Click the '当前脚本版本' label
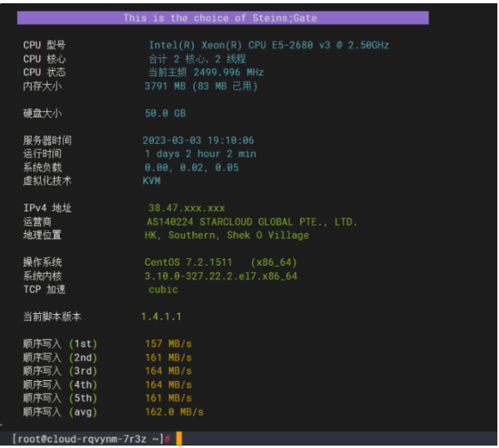Viewport: 499px width, 448px height. coord(52,316)
